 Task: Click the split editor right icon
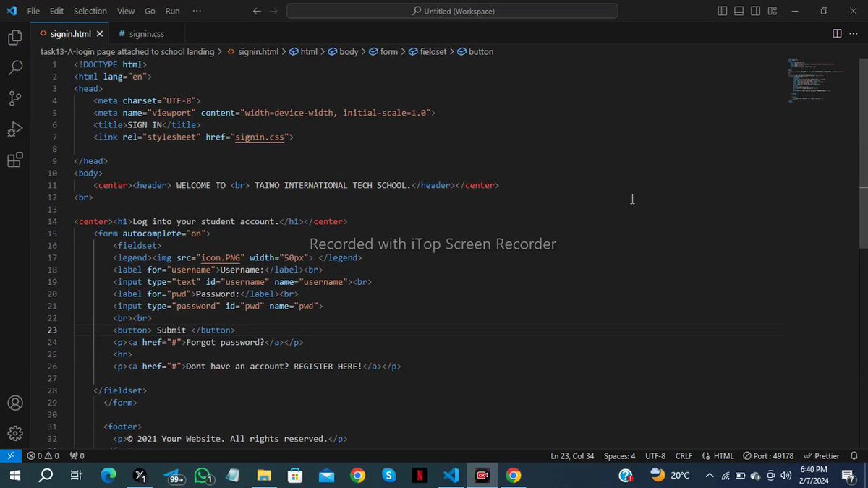(x=837, y=33)
